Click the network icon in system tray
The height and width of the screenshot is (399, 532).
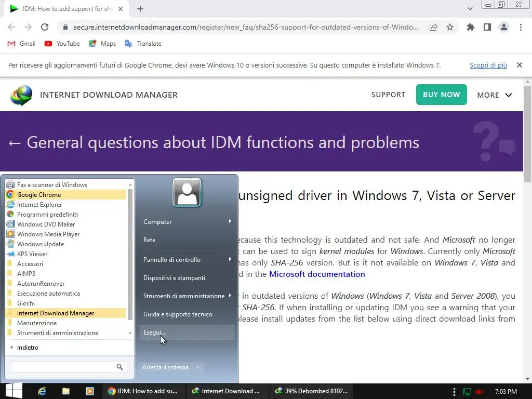pos(467,392)
